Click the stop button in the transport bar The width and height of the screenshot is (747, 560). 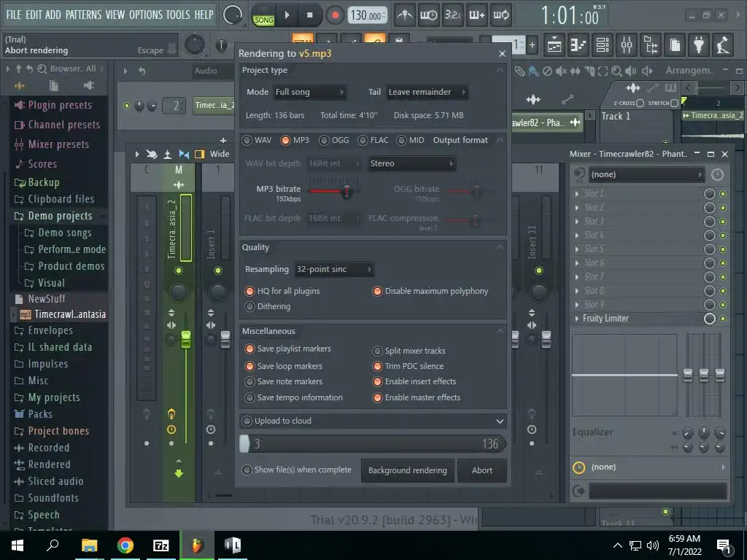coord(310,15)
